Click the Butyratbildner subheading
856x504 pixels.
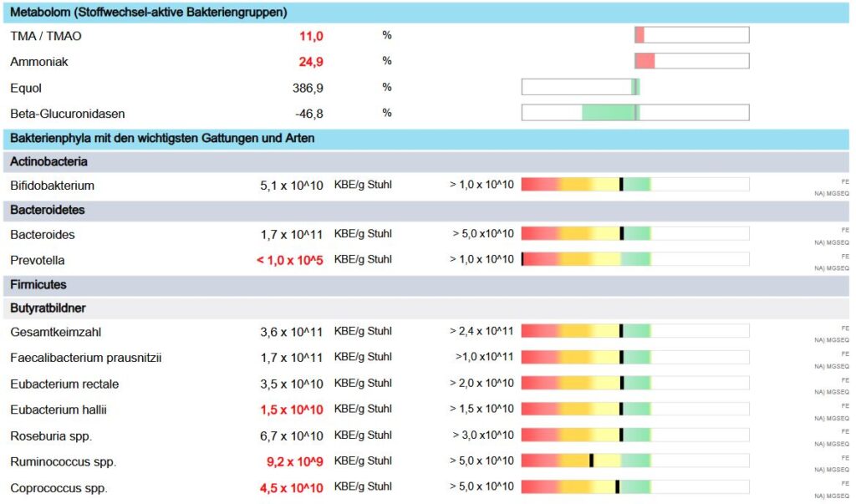coord(48,308)
